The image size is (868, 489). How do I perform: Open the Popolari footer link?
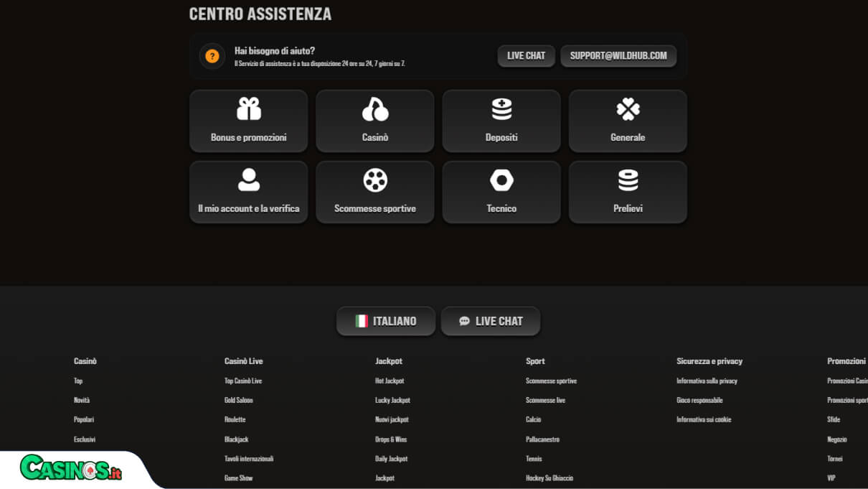click(x=84, y=419)
